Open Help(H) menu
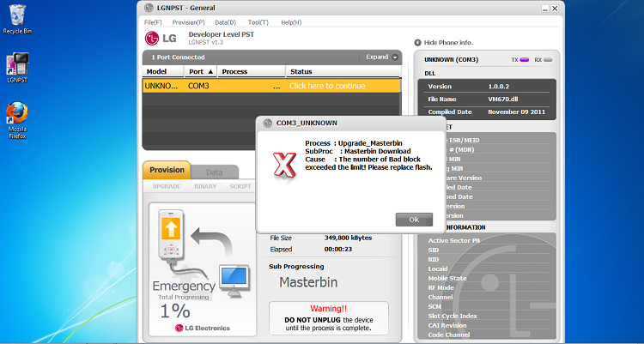 click(x=291, y=22)
